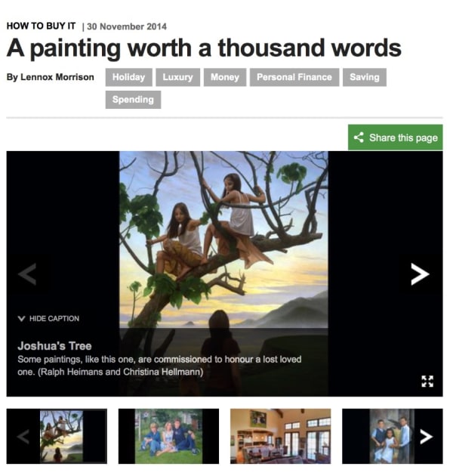Open the Personal Finance tag
453x476 pixels.
coord(294,77)
